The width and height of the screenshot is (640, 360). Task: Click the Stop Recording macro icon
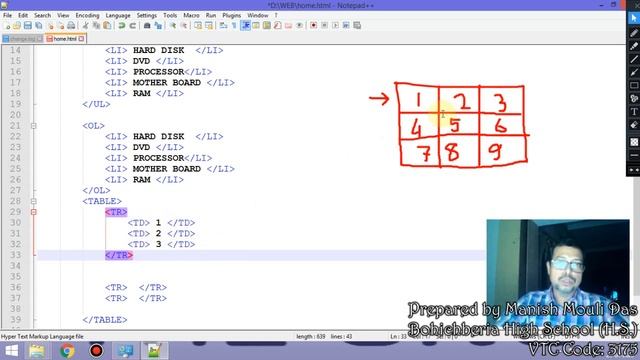(x=324, y=25)
